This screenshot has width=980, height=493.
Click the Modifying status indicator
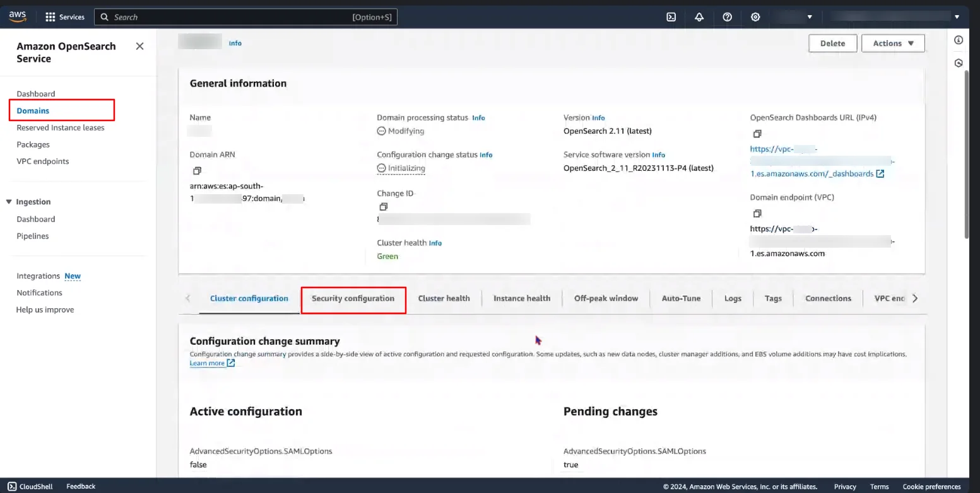point(401,131)
